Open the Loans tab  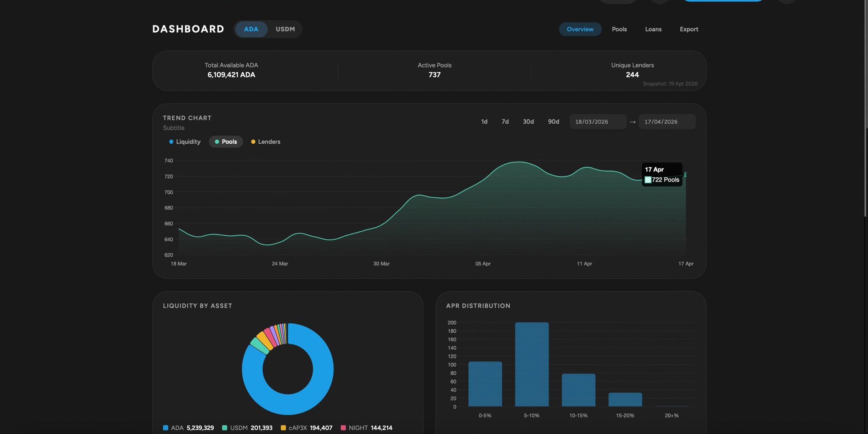tap(653, 29)
